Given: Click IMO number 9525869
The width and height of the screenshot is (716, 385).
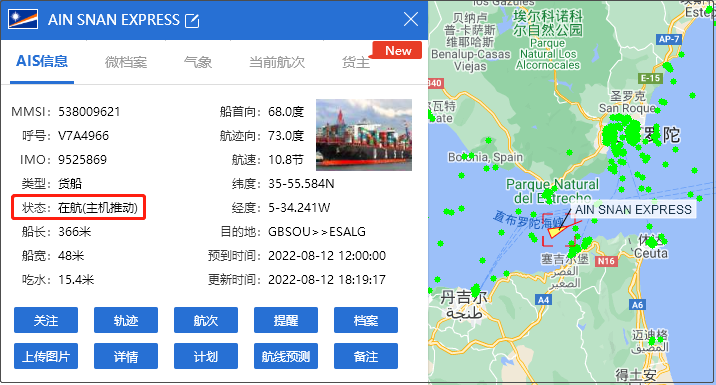Looking at the screenshot, I should (82, 160).
